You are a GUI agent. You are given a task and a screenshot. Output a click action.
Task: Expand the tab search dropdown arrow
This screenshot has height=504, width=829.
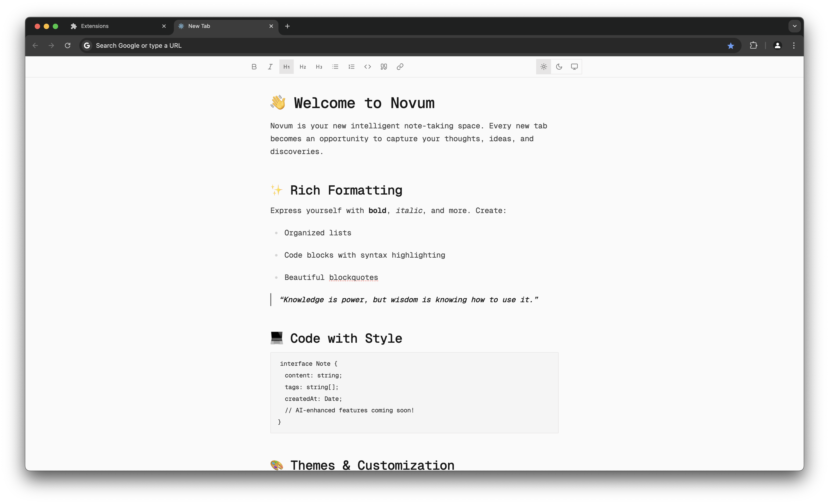pos(794,26)
